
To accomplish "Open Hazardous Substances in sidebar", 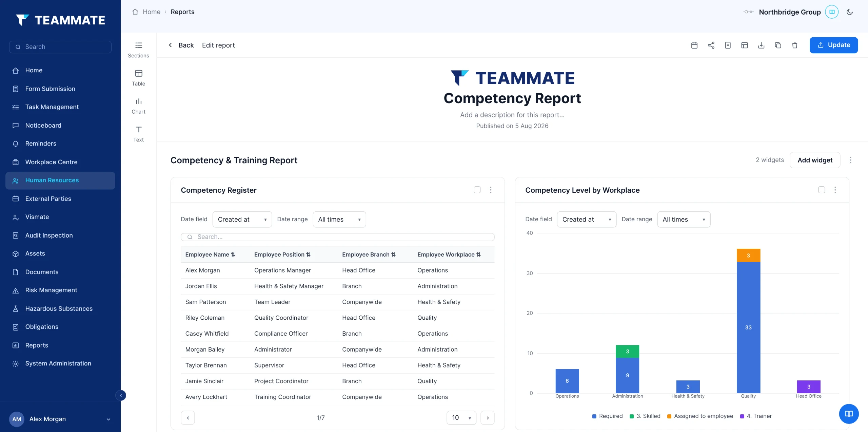I will pyautogui.click(x=60, y=308).
